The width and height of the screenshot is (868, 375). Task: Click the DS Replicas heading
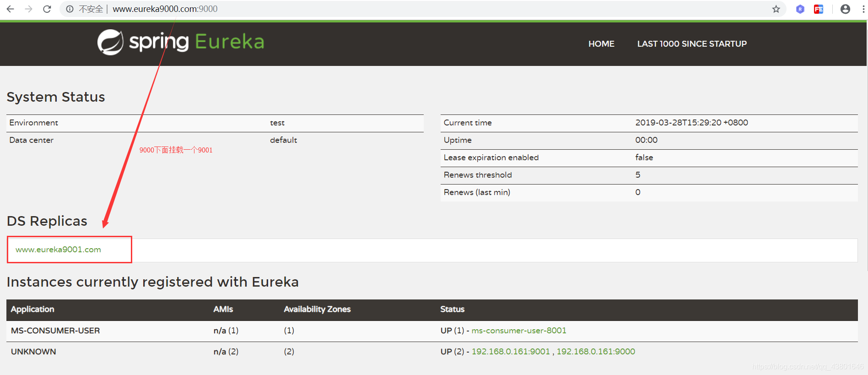tap(47, 221)
